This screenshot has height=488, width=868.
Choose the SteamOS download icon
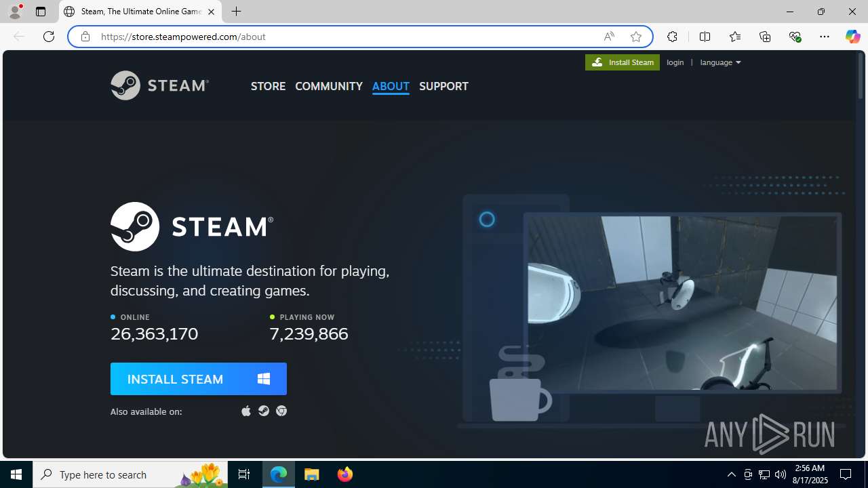(x=264, y=411)
